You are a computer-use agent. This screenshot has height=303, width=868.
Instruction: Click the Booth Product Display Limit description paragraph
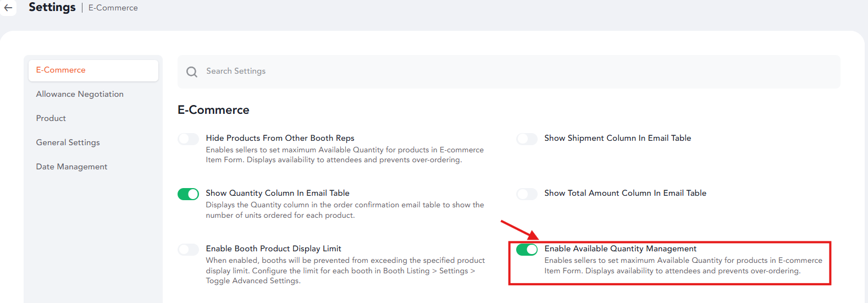(345, 271)
